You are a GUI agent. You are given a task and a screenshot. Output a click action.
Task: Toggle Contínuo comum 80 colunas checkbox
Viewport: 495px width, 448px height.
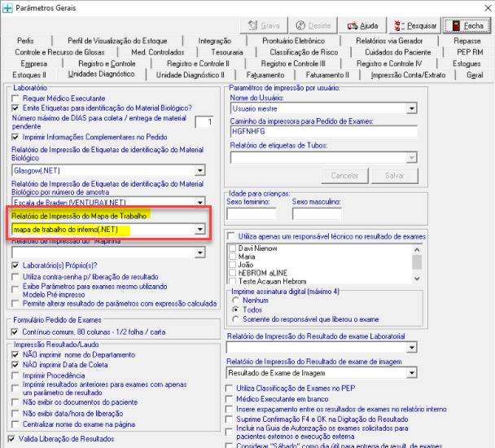pyautogui.click(x=14, y=332)
